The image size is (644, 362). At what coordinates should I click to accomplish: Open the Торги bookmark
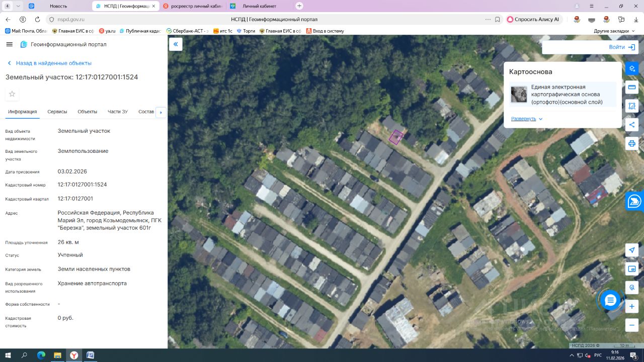pos(246,31)
